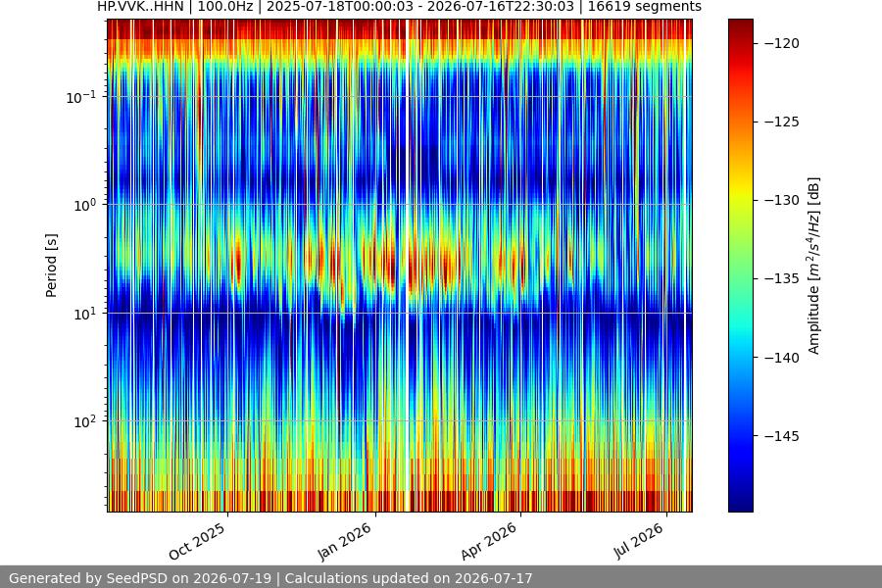Click the colorbar's Amplitude [dB] label
Image resolution: width=882 pixels, height=588 pixels.
[x=814, y=266]
